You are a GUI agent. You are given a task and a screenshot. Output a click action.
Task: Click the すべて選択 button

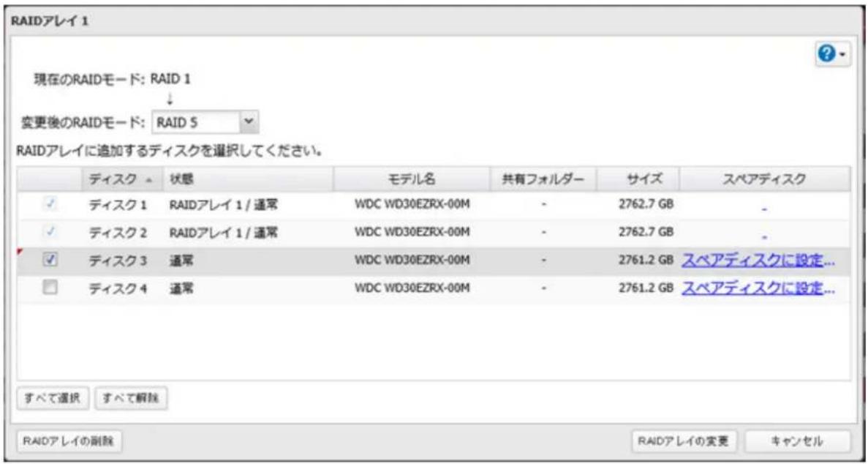click(53, 397)
